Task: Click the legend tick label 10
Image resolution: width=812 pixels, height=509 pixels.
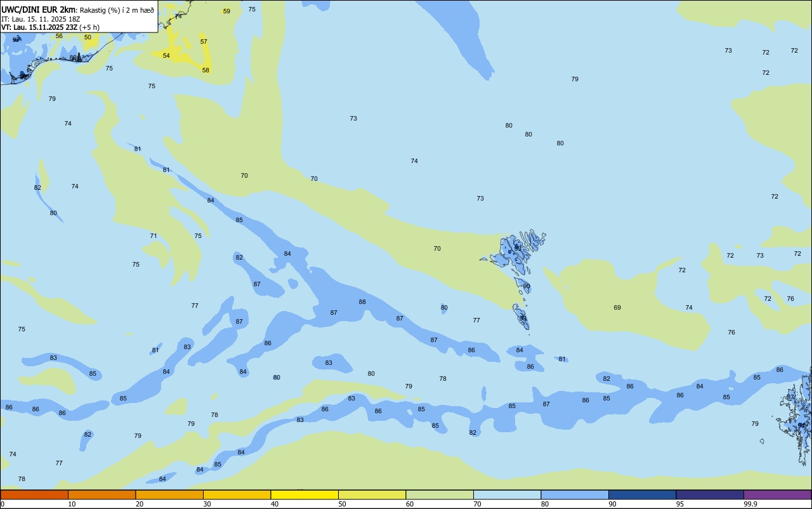Action: point(72,504)
